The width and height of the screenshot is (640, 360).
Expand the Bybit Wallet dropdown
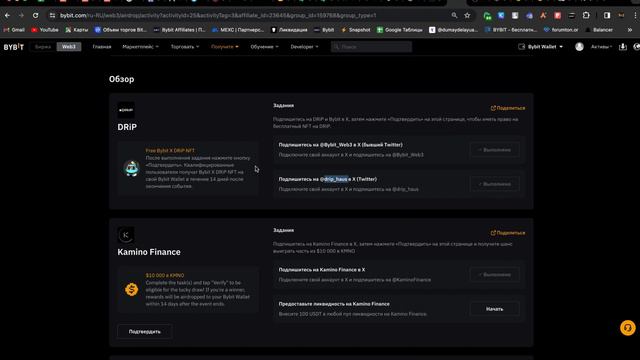point(540,47)
